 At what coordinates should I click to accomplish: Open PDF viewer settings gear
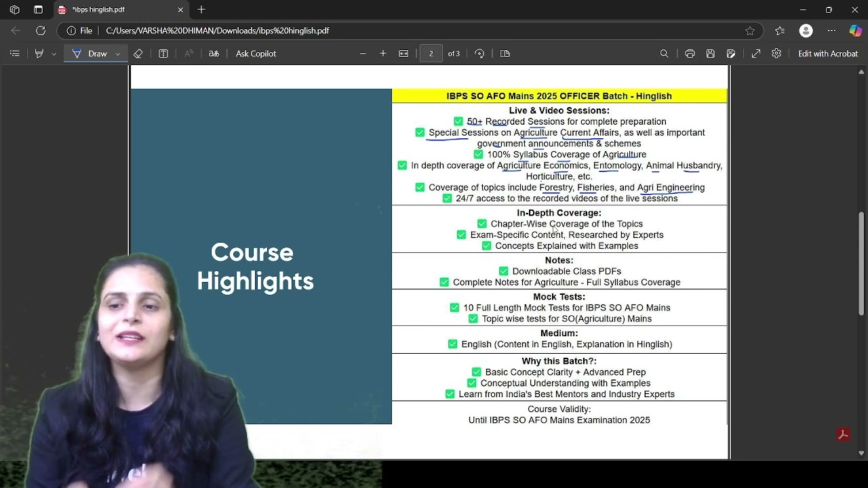[776, 54]
